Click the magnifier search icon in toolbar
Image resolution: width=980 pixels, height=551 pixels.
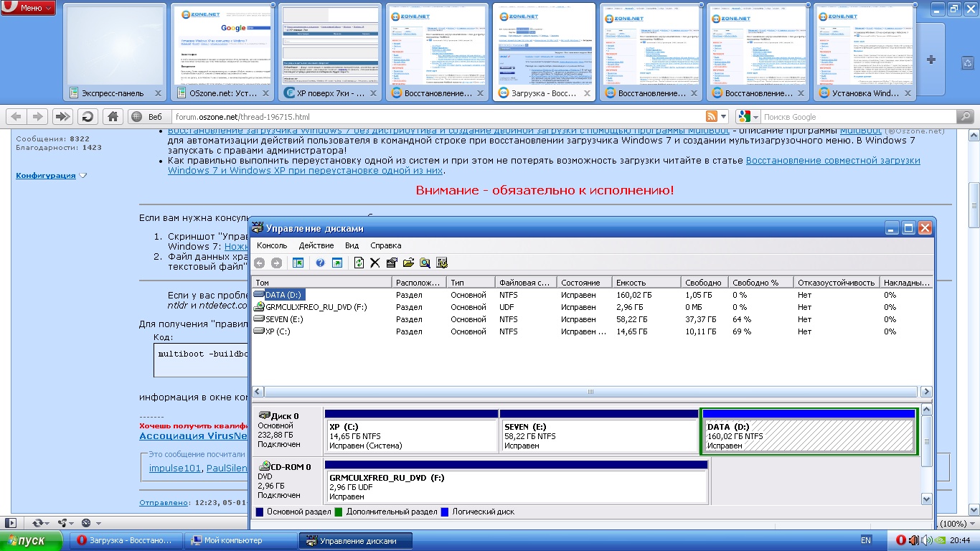pyautogui.click(x=425, y=263)
